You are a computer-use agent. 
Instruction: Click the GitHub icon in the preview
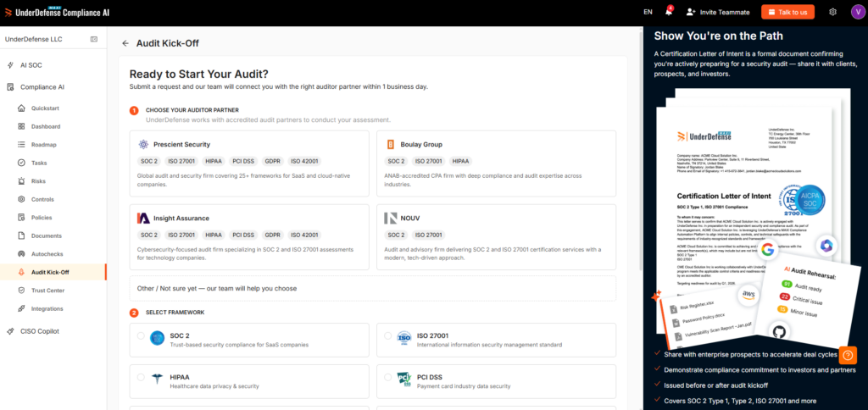click(x=779, y=332)
